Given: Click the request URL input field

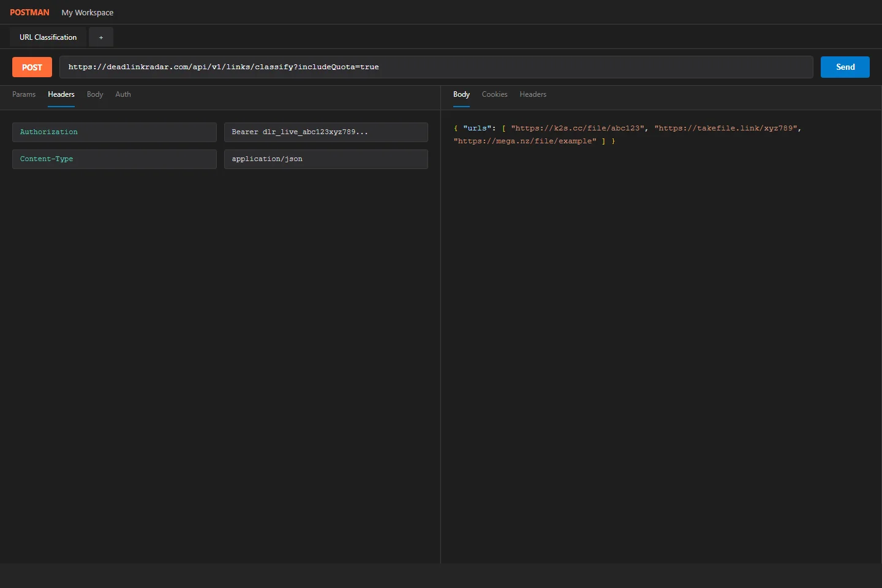Looking at the screenshot, I should pyautogui.click(x=435, y=67).
